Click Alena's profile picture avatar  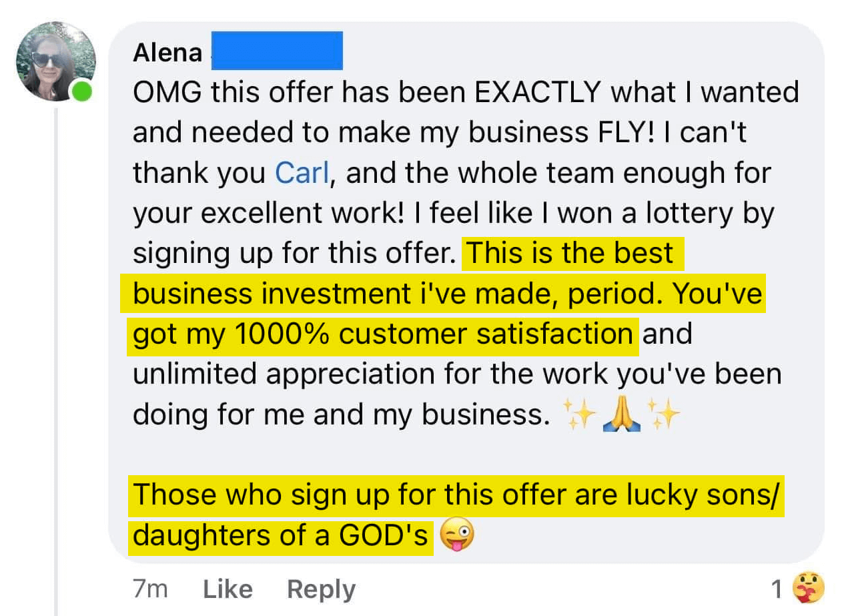tap(55, 61)
